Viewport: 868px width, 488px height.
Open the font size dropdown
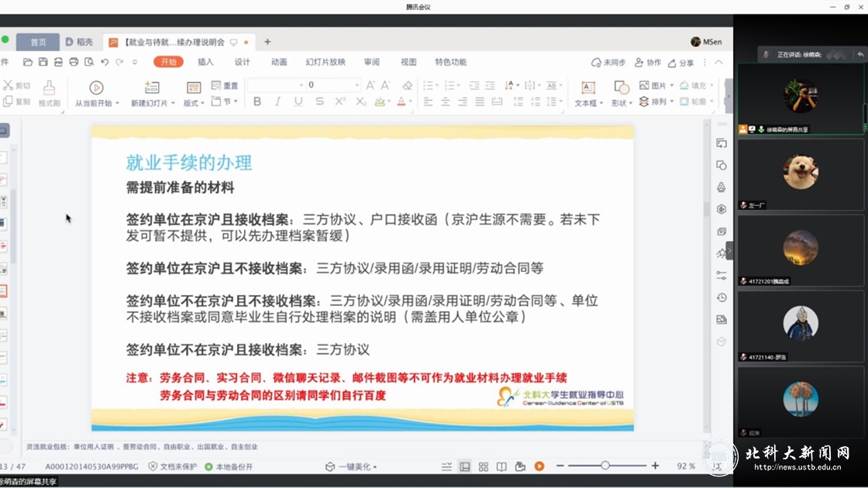pyautogui.click(x=356, y=85)
